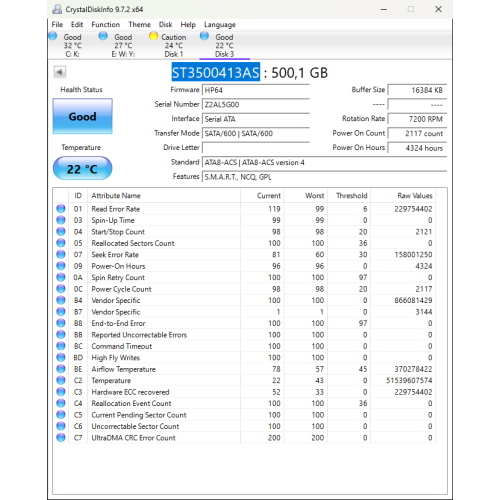Click the Current column header

(x=262, y=195)
